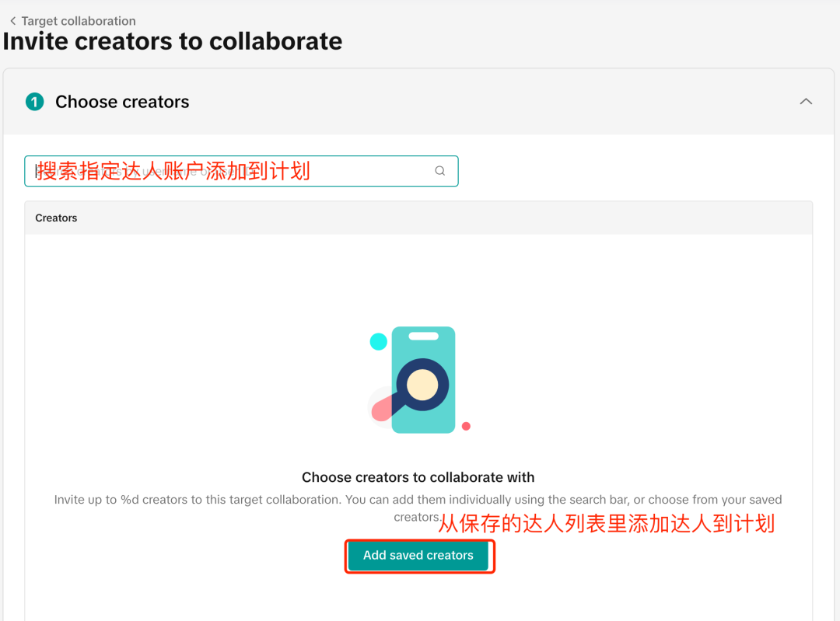Click the small red dot near illustration
Image resolution: width=840 pixels, height=621 pixels.
(x=466, y=426)
